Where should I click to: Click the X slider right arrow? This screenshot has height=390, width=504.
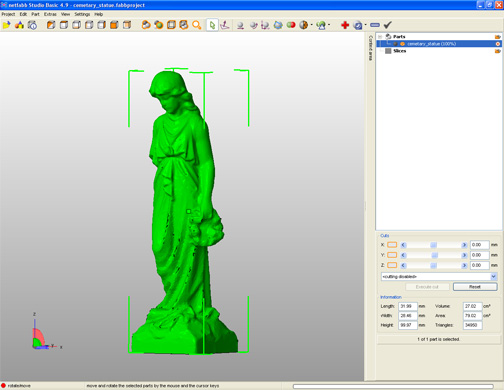(x=464, y=245)
